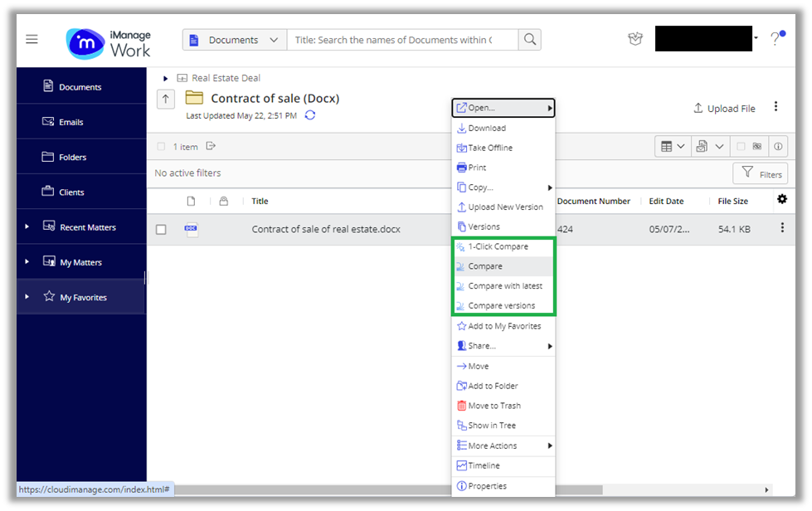Image resolution: width=812 pixels, height=511 pixels.
Task: Choose Compare with latest
Action: click(503, 286)
